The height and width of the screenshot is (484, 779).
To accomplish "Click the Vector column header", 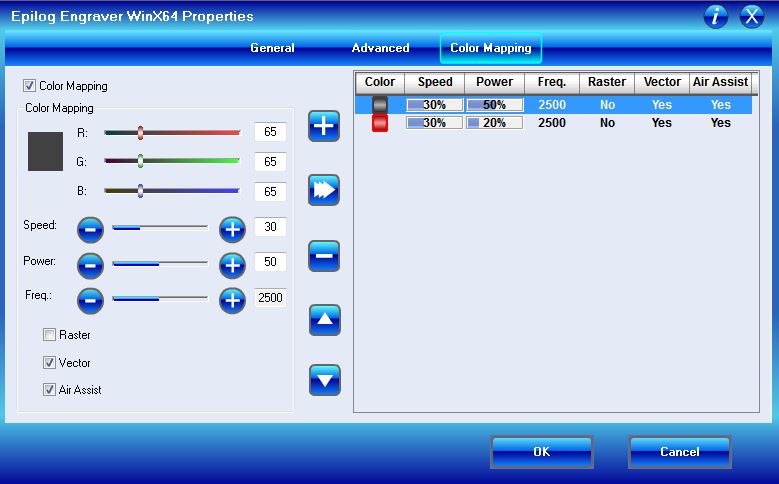I will tap(662, 82).
